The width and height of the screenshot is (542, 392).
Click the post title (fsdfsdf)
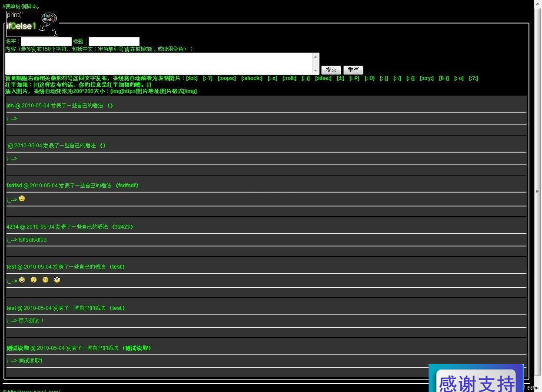tap(127, 186)
